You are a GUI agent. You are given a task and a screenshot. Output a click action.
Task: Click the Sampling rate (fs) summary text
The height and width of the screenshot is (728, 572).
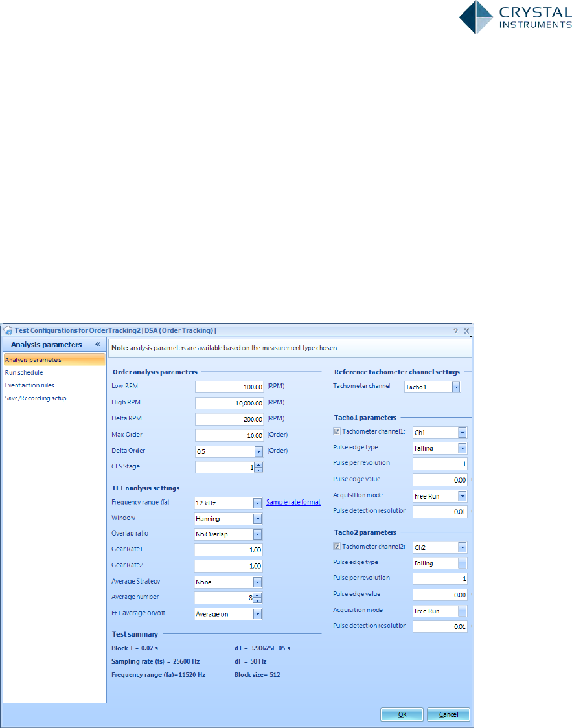point(155,661)
